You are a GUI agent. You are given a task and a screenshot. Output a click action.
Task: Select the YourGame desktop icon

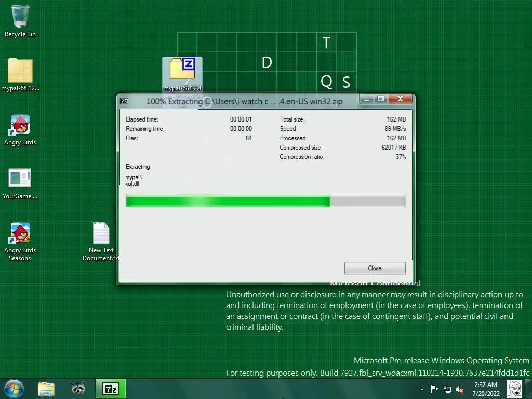click(x=20, y=183)
